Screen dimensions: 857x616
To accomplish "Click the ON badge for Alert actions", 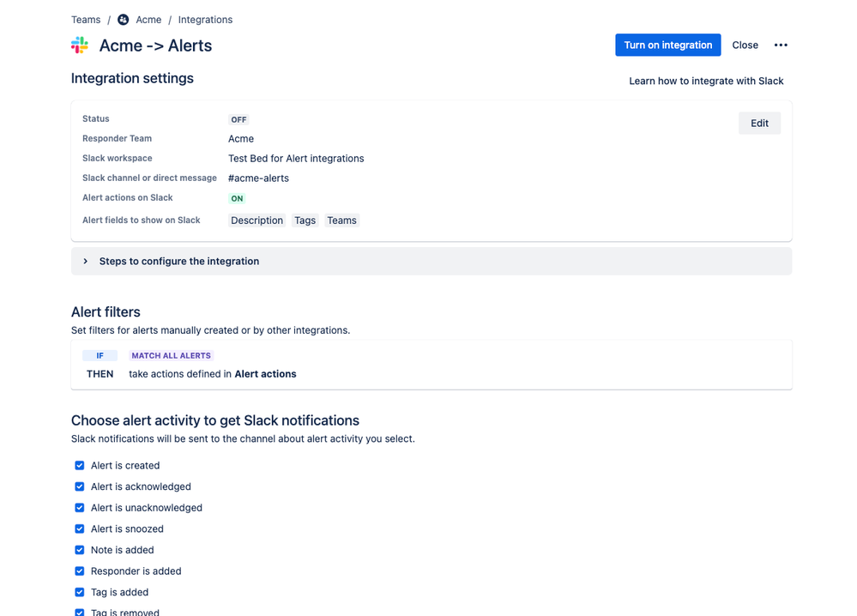I will pyautogui.click(x=237, y=198).
